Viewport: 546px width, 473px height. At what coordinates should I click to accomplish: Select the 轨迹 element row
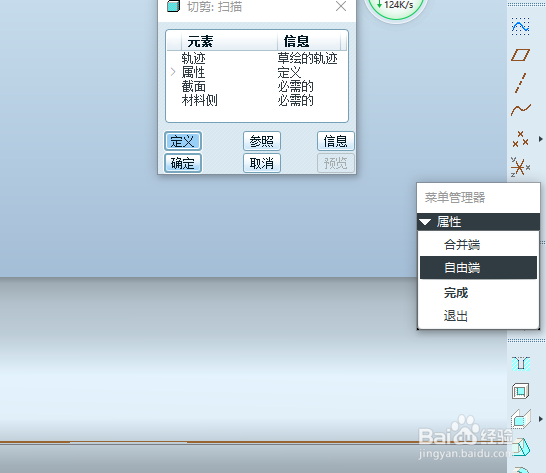pyautogui.click(x=257, y=59)
